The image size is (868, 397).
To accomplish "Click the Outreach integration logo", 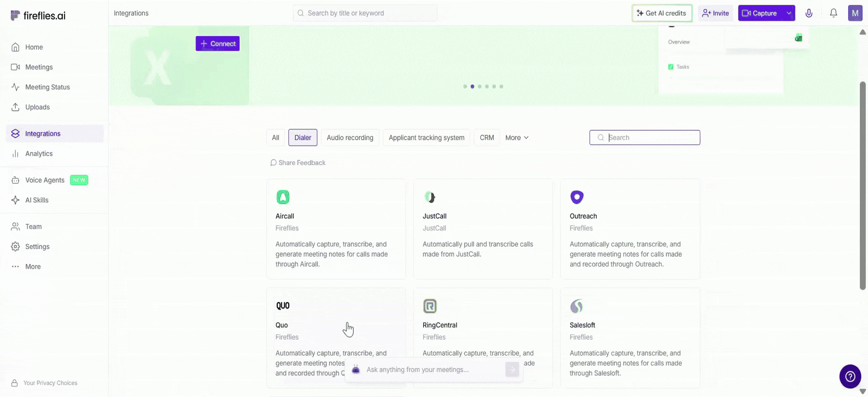I will tap(577, 197).
